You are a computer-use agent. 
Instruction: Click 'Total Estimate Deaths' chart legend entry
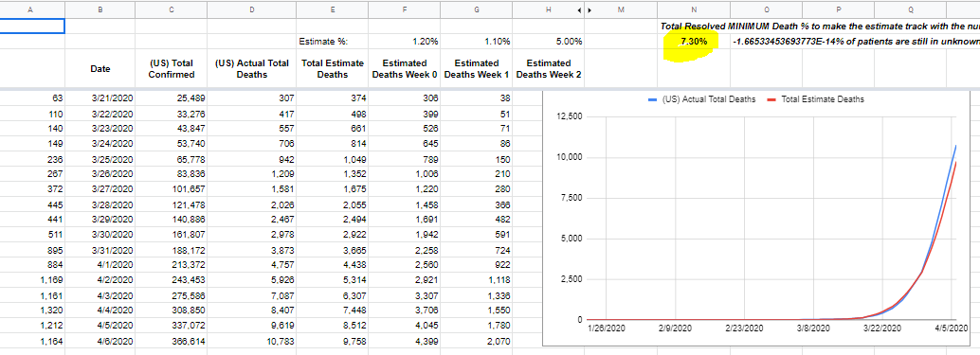pos(815,99)
